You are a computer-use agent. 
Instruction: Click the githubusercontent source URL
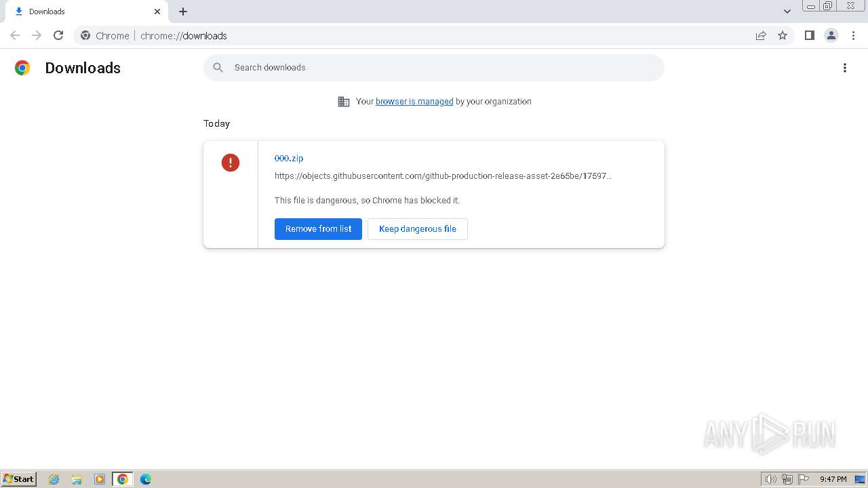coord(443,176)
